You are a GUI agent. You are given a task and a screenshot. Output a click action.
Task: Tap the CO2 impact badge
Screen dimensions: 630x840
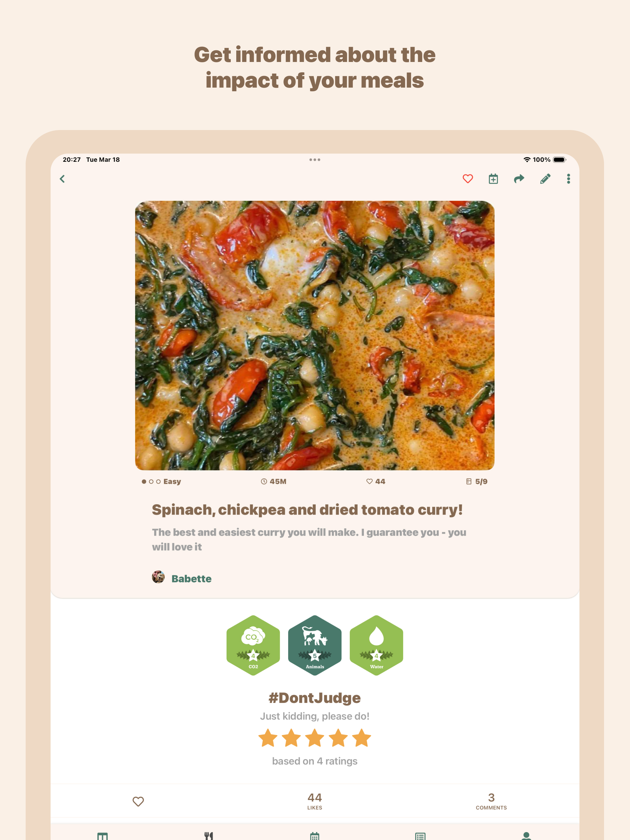[253, 645]
